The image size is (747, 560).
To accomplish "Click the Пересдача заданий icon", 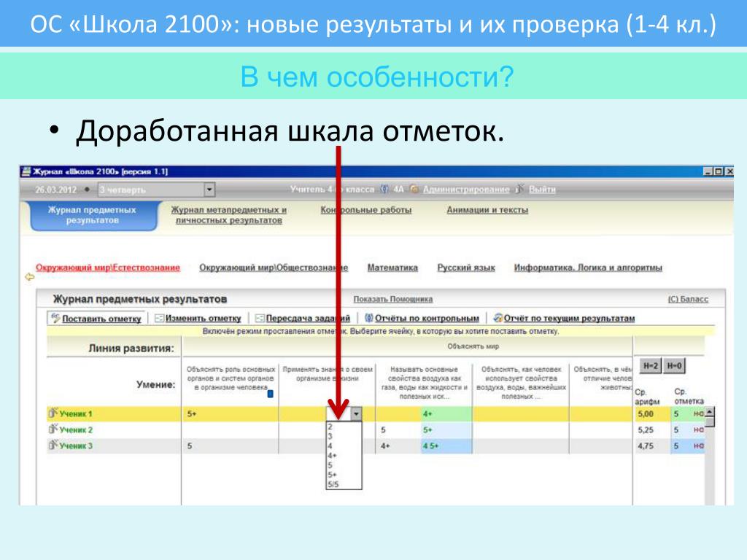I will [260, 318].
